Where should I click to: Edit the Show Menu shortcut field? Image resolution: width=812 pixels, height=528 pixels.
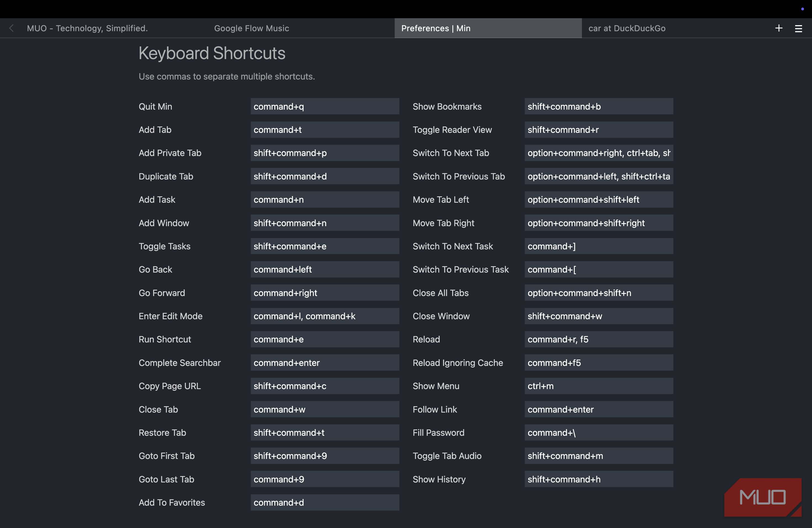599,386
